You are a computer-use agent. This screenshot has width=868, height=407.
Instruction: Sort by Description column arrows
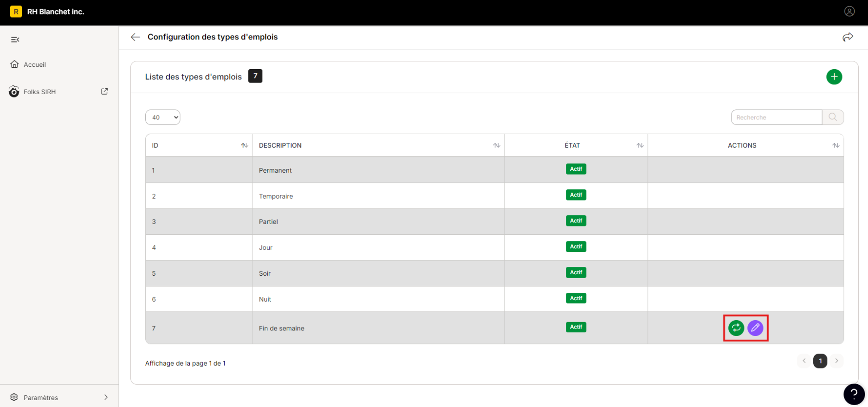pos(496,145)
